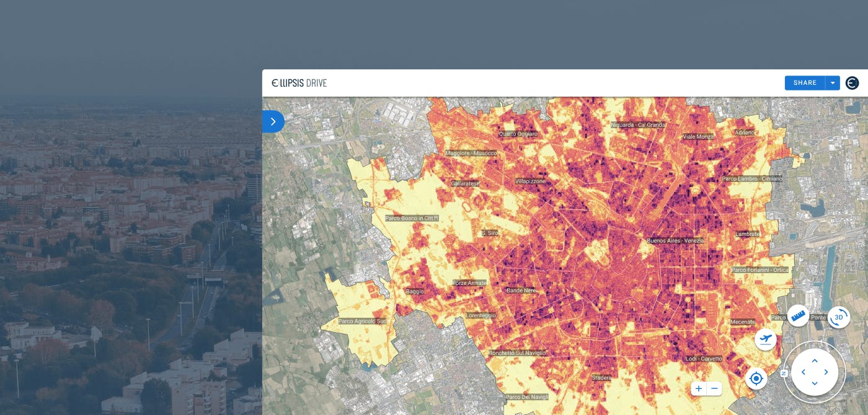Click the Villapizzone map label
This screenshot has width=868, height=415.
(x=530, y=181)
